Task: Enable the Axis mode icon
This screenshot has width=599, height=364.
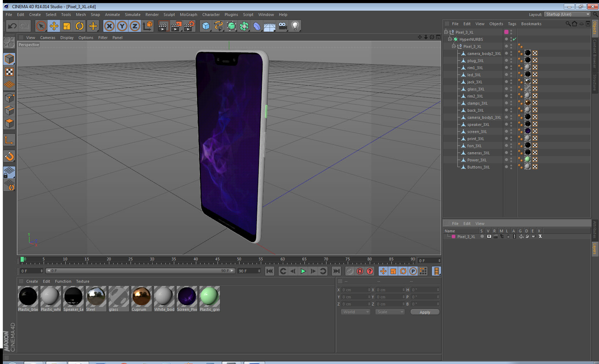Action: point(9,140)
